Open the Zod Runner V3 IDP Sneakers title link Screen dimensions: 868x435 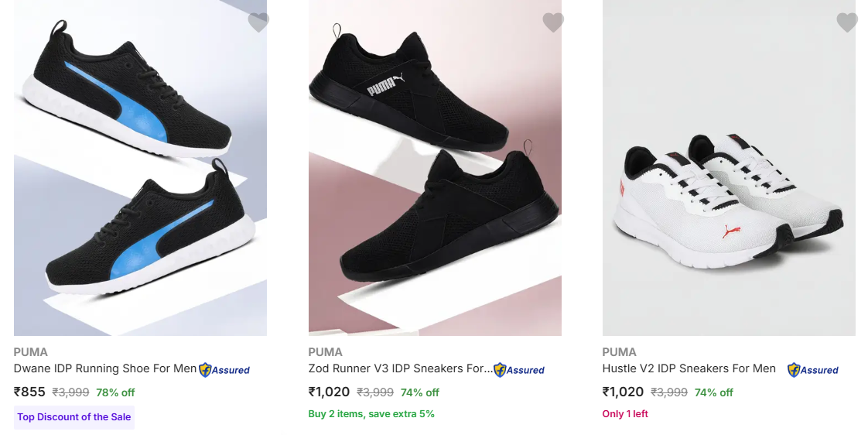point(399,368)
